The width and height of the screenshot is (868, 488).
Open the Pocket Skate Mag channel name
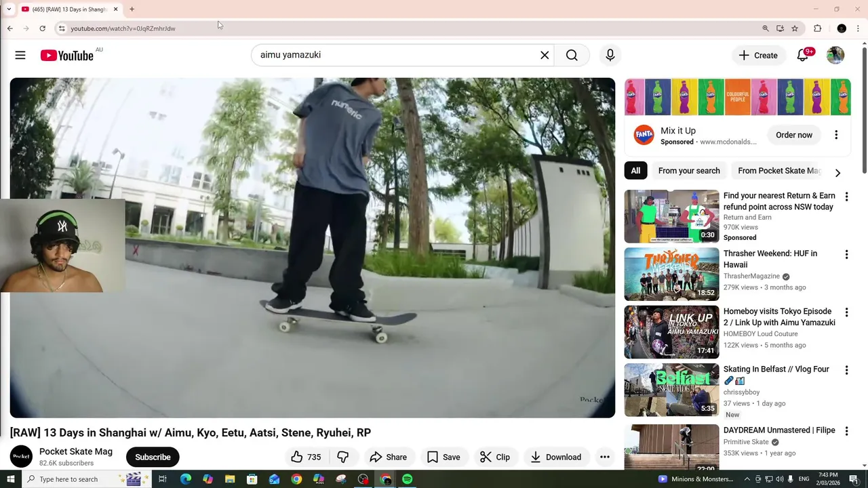coord(76,451)
